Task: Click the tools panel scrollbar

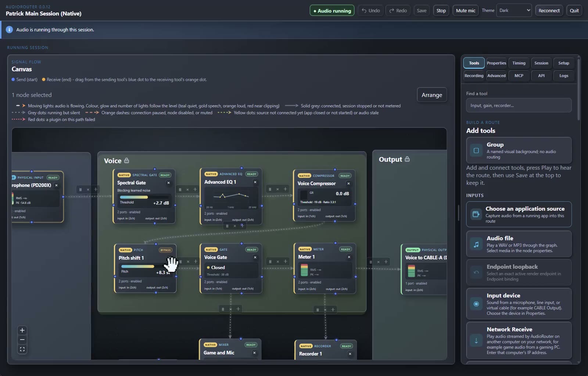Action: point(578,89)
